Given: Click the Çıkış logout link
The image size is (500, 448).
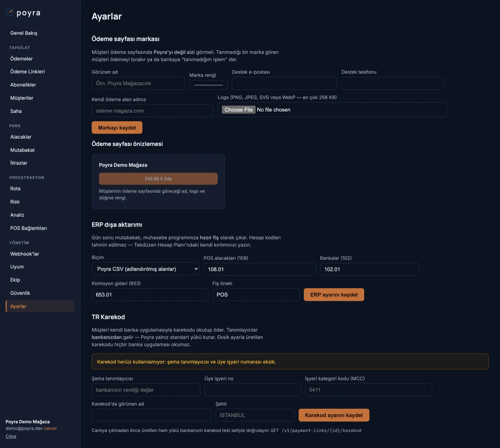Looking at the screenshot, I should click(x=11, y=436).
